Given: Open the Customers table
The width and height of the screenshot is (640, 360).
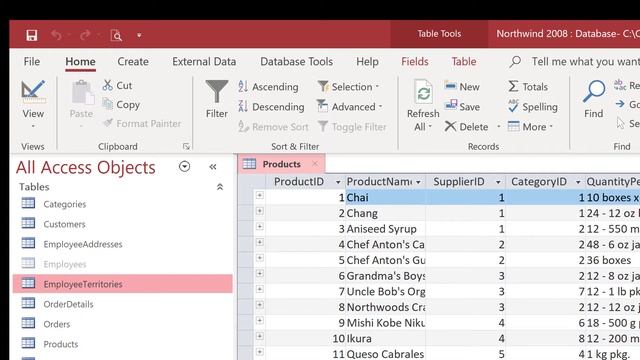Looking at the screenshot, I should click(x=122, y=224).
